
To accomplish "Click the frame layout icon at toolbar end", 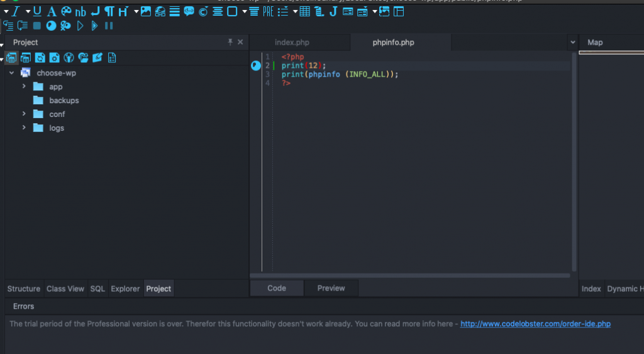I will click(x=398, y=11).
